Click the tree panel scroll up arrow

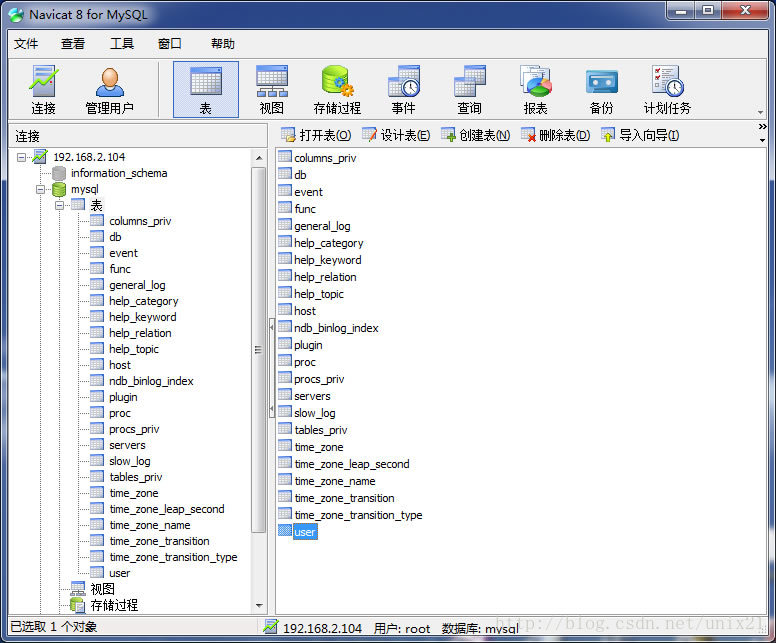pyautogui.click(x=259, y=158)
